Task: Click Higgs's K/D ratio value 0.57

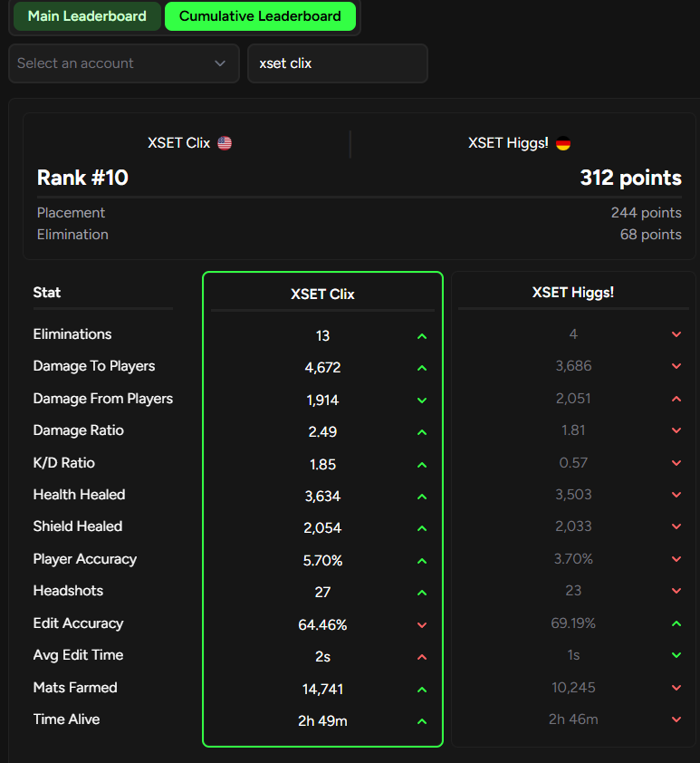Action: pos(573,463)
